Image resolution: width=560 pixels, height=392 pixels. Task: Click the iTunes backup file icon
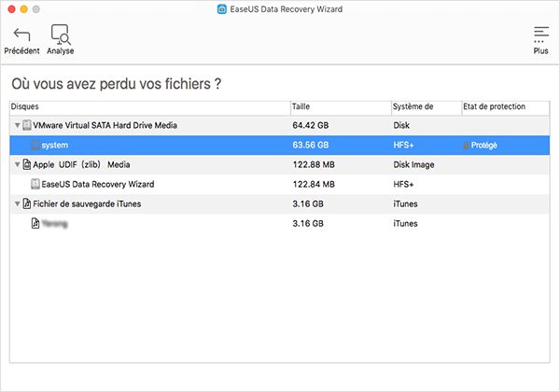click(x=27, y=203)
